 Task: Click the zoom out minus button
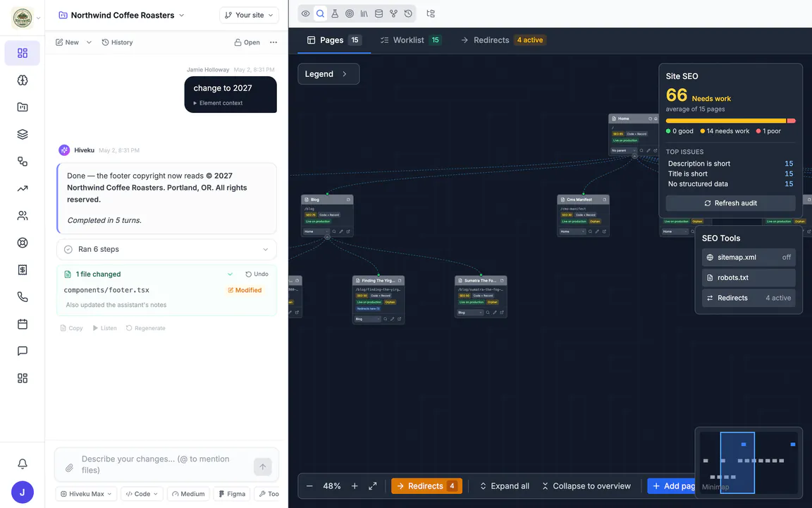(x=309, y=486)
